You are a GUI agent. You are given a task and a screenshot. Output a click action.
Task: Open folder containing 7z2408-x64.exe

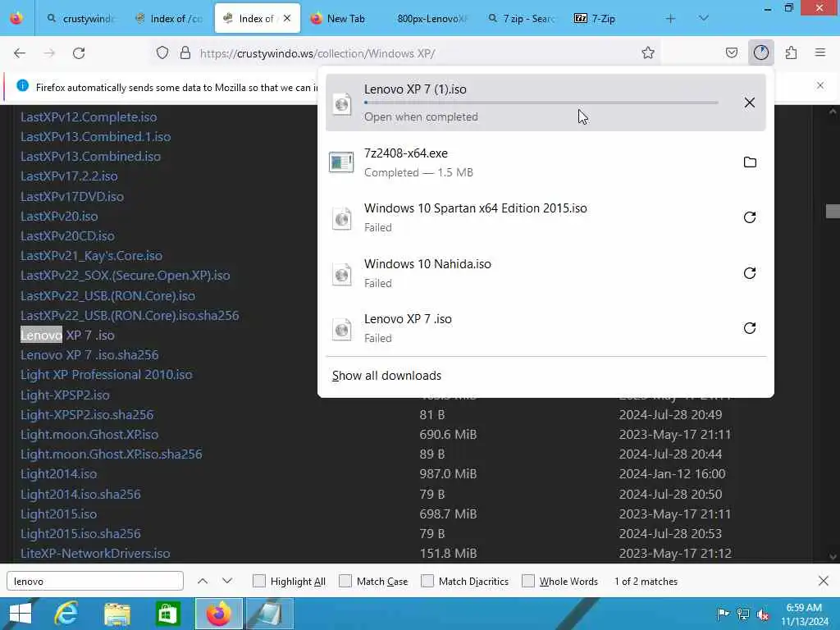tap(750, 162)
